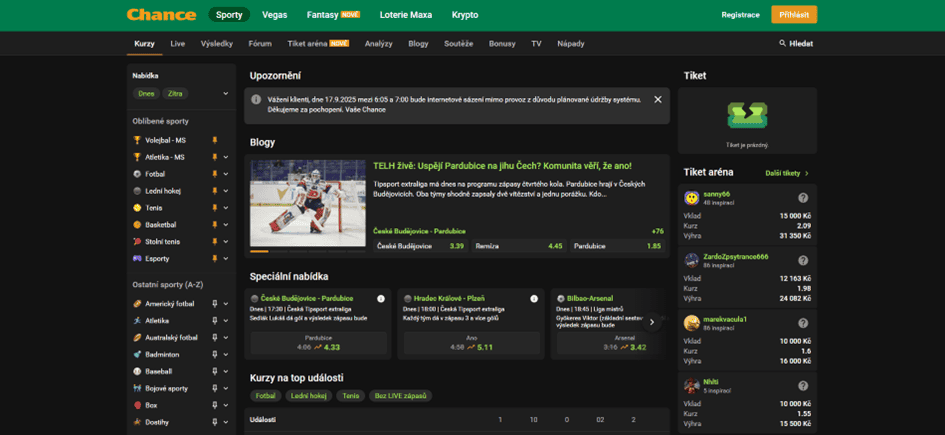Click help icon on Nhiti ticket

(x=803, y=386)
